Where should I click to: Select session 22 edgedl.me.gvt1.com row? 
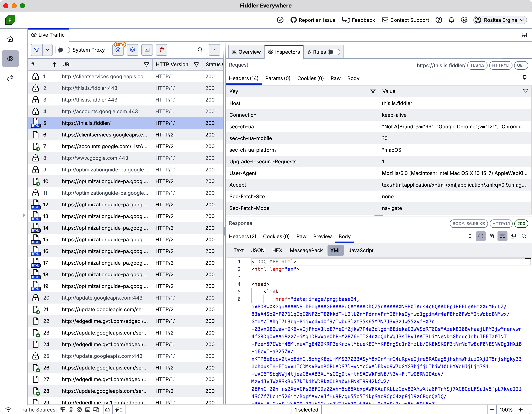pyautogui.click(x=126, y=321)
